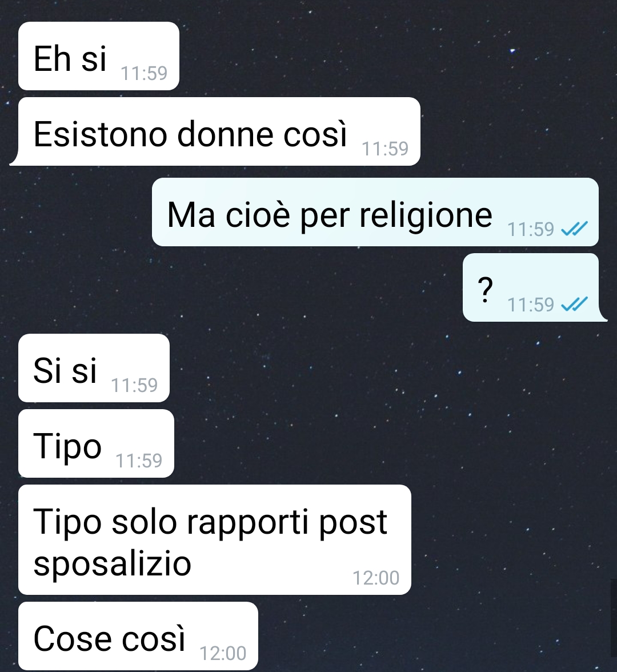Click the 12:00 timestamp on 'Cose così'
The image size is (617, 672).
(223, 654)
